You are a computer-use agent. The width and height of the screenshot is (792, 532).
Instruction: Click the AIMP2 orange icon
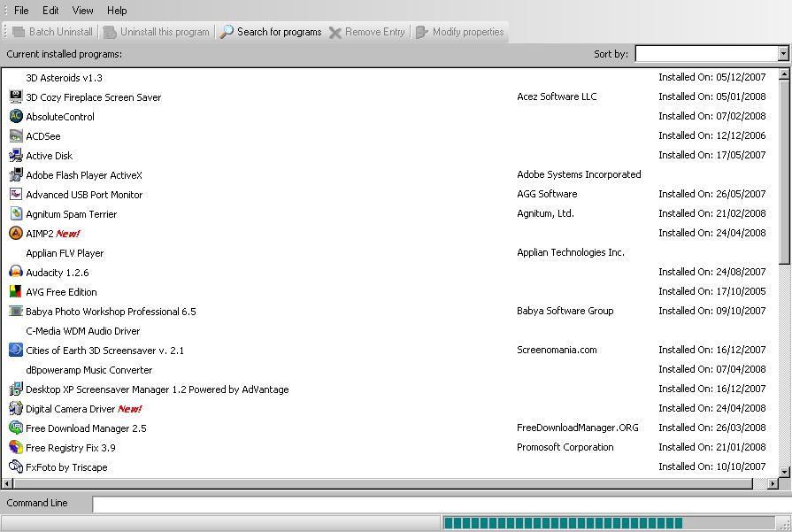pyautogui.click(x=16, y=233)
